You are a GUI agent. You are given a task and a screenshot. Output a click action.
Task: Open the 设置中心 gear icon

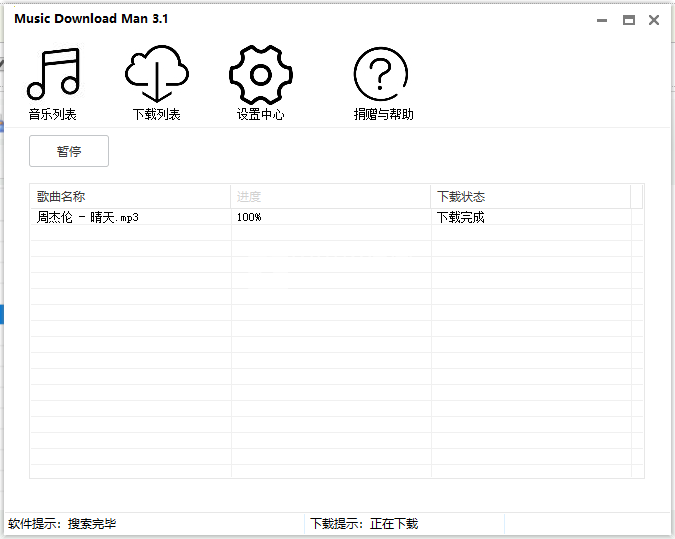[x=261, y=75]
